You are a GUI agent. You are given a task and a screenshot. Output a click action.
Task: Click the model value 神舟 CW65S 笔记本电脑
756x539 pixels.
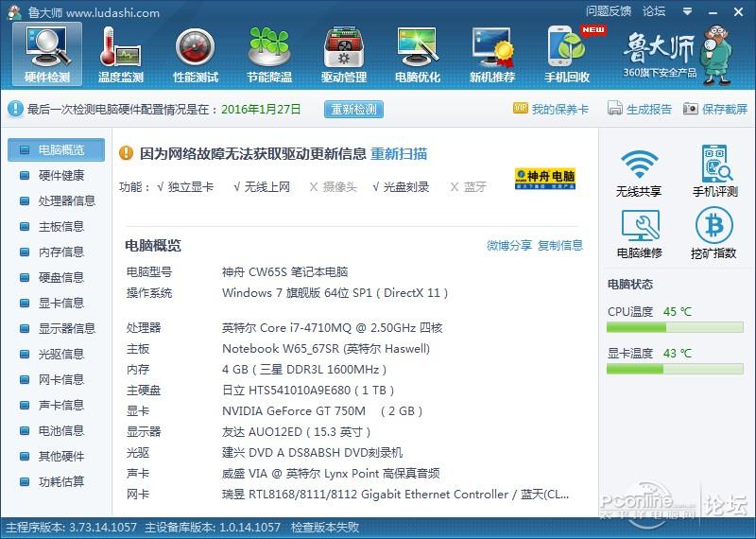tap(285, 271)
